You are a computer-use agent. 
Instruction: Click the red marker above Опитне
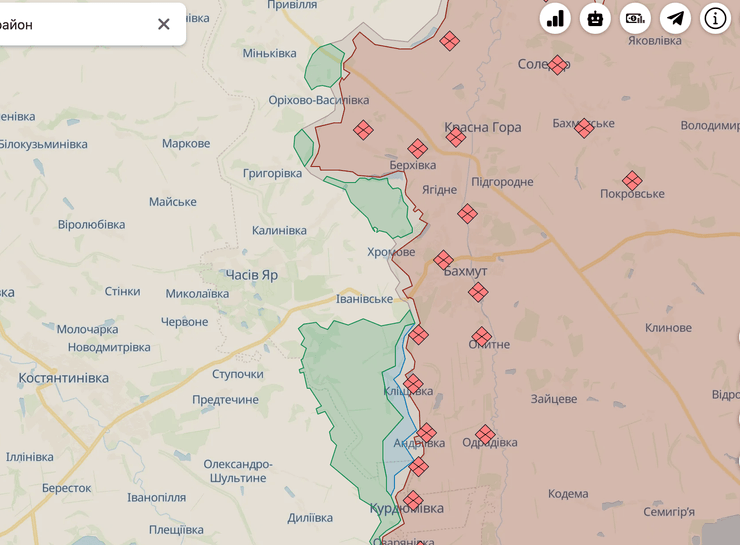click(482, 336)
